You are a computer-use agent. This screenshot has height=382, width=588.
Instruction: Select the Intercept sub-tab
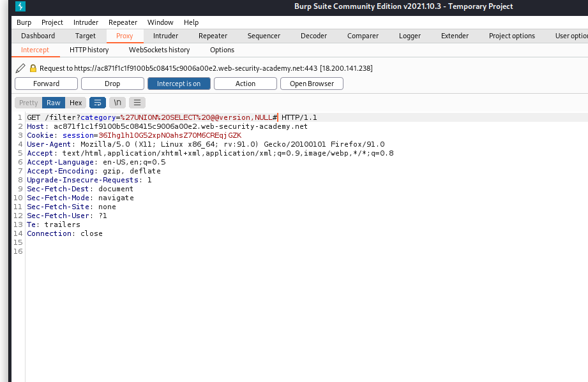point(35,50)
